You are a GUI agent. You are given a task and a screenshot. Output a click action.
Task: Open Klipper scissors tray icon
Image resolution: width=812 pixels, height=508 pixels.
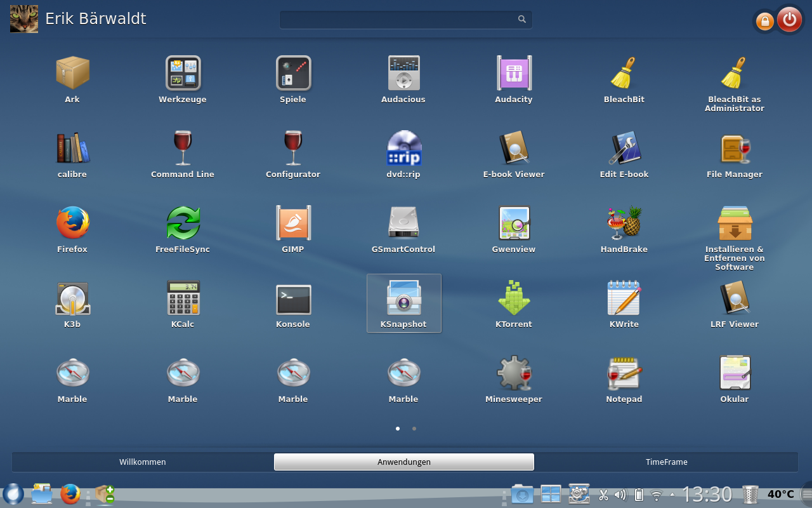(x=603, y=495)
